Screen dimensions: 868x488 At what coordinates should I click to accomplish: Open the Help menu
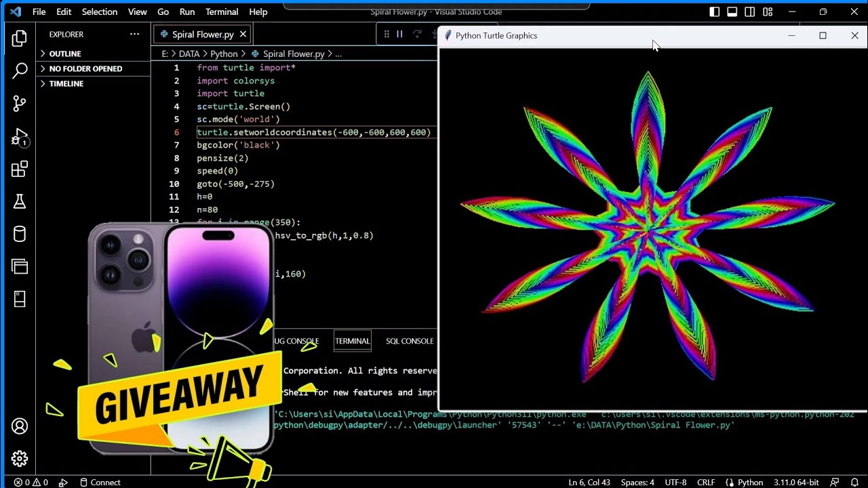pyautogui.click(x=258, y=12)
